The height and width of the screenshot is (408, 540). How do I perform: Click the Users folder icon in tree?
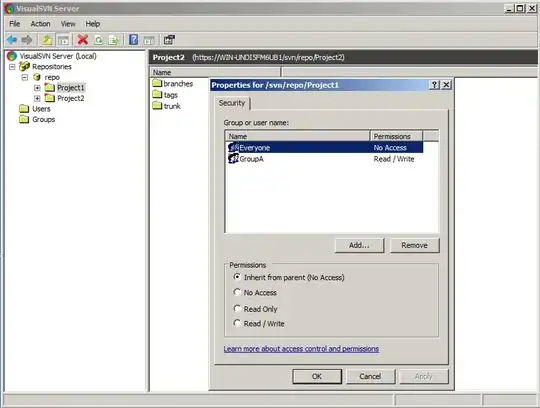pyautogui.click(x=24, y=109)
